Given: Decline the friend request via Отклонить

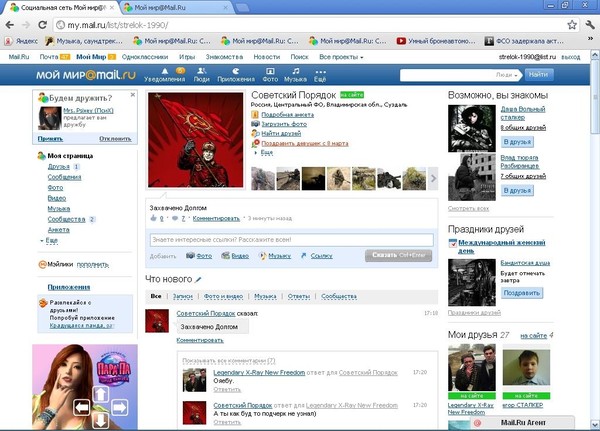Looking at the screenshot, I should click(115, 139).
